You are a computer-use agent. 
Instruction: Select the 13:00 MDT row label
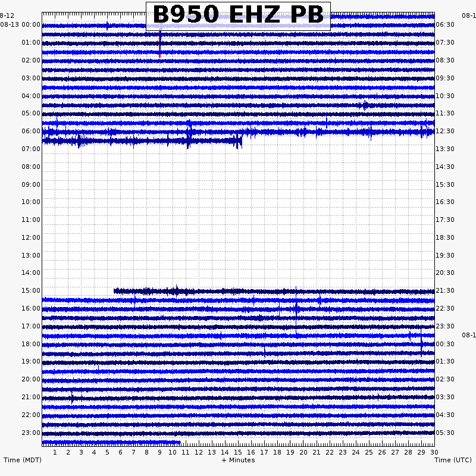(x=31, y=256)
